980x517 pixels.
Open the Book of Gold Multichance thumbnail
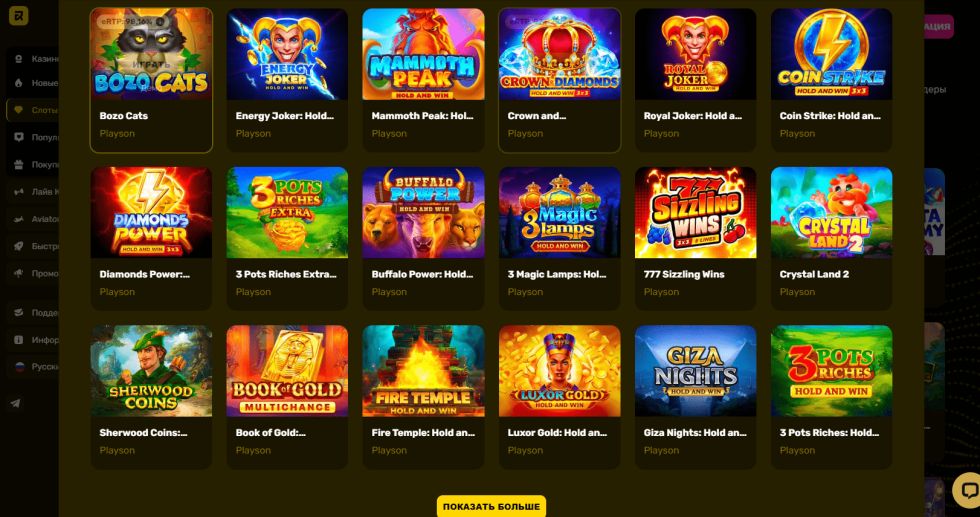tap(287, 371)
